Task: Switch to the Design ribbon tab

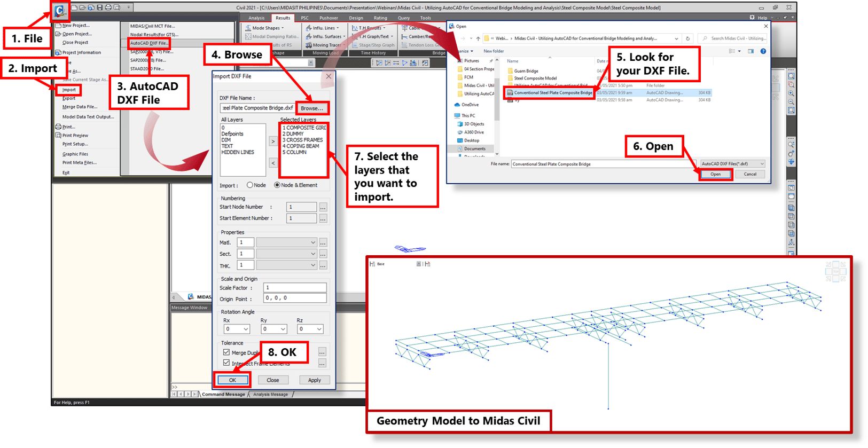Action: 356,18
